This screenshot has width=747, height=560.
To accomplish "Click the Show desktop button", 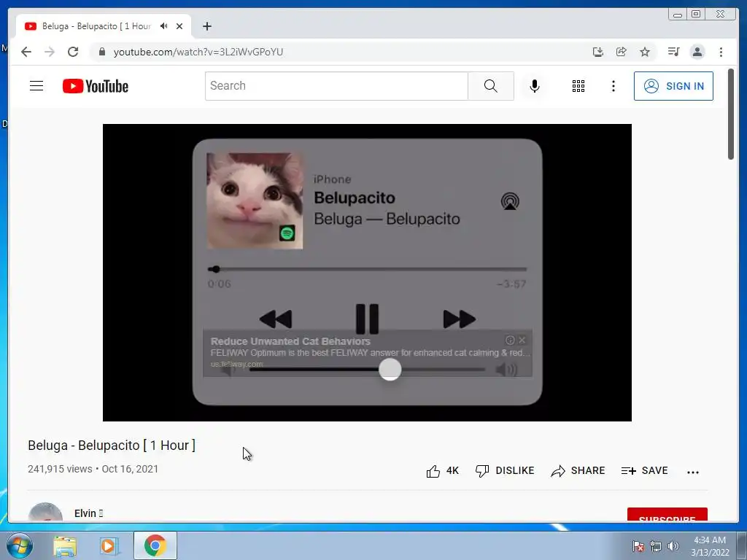I will tap(742, 545).
